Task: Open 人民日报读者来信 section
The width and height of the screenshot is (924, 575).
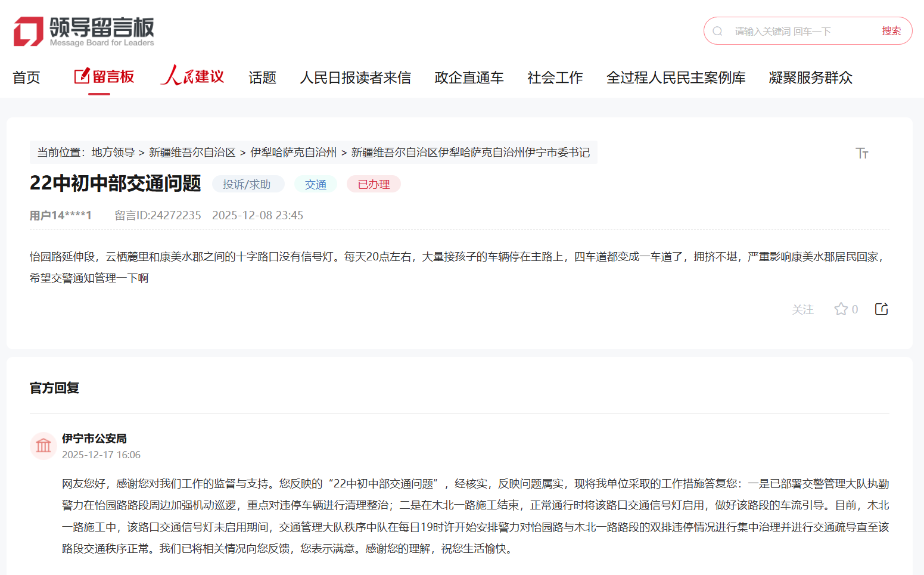Action: click(x=355, y=77)
